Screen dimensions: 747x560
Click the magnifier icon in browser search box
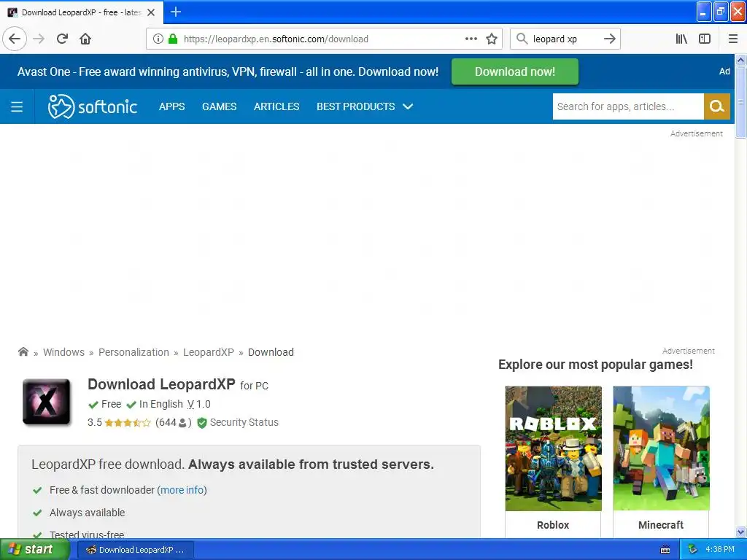click(522, 39)
